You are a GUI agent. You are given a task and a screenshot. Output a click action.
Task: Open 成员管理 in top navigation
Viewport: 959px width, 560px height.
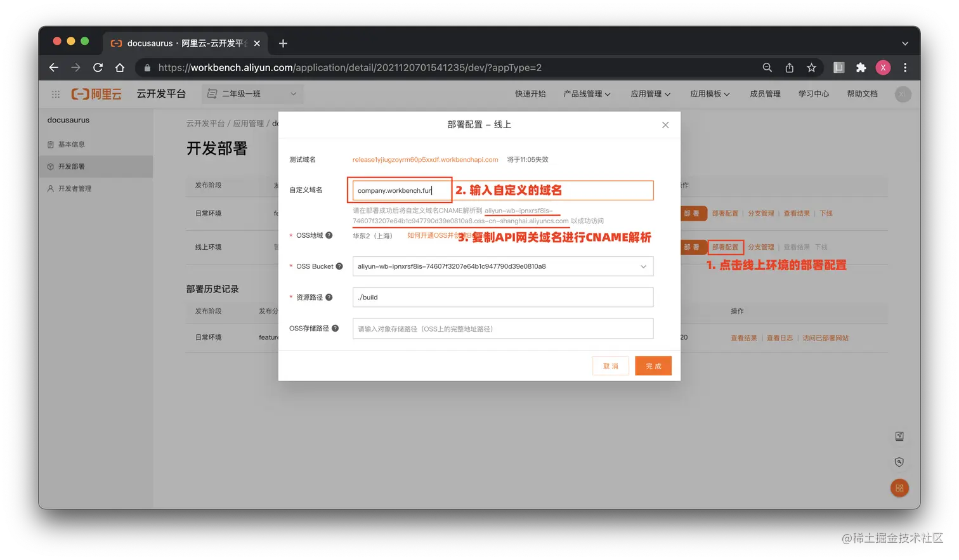click(765, 94)
